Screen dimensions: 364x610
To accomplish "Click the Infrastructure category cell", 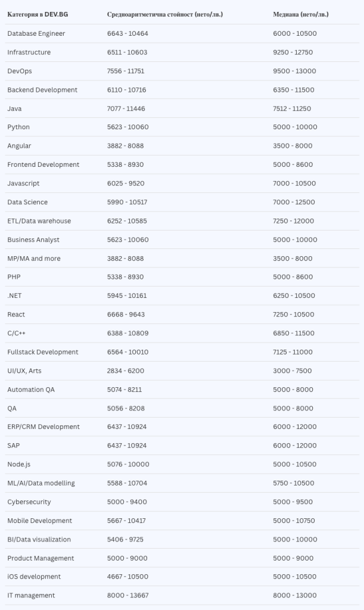I will (x=29, y=52).
